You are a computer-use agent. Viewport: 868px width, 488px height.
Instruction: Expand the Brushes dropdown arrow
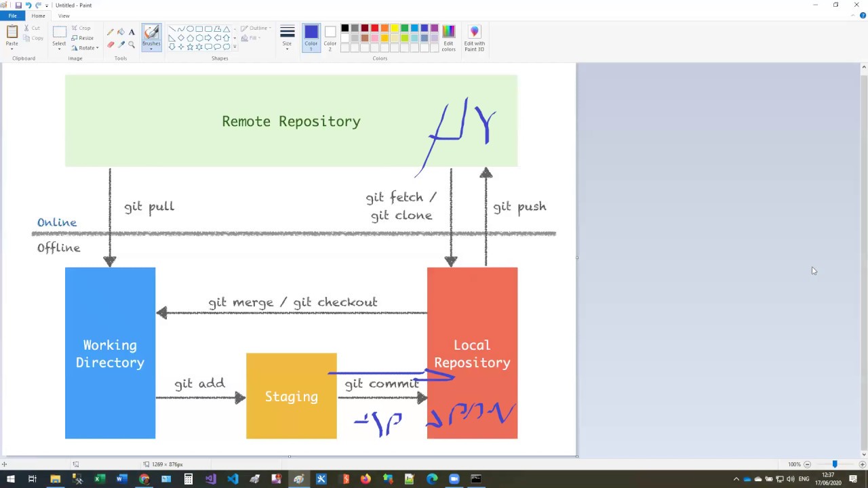tap(151, 49)
